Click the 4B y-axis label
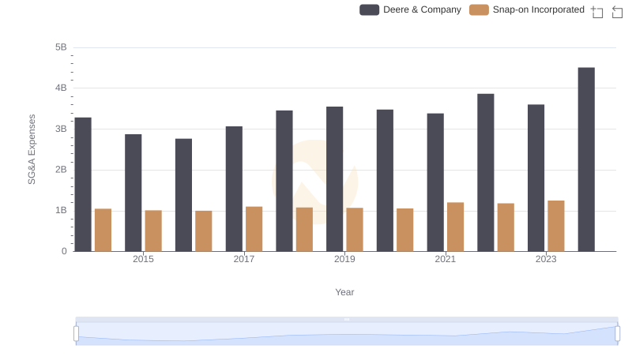The width and height of the screenshot is (632, 364). [x=61, y=88]
